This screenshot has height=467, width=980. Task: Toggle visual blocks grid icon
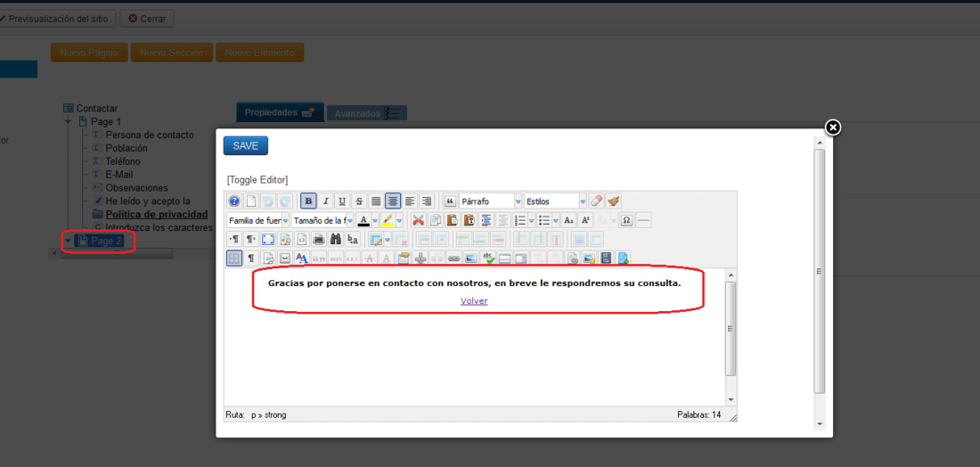click(234, 258)
